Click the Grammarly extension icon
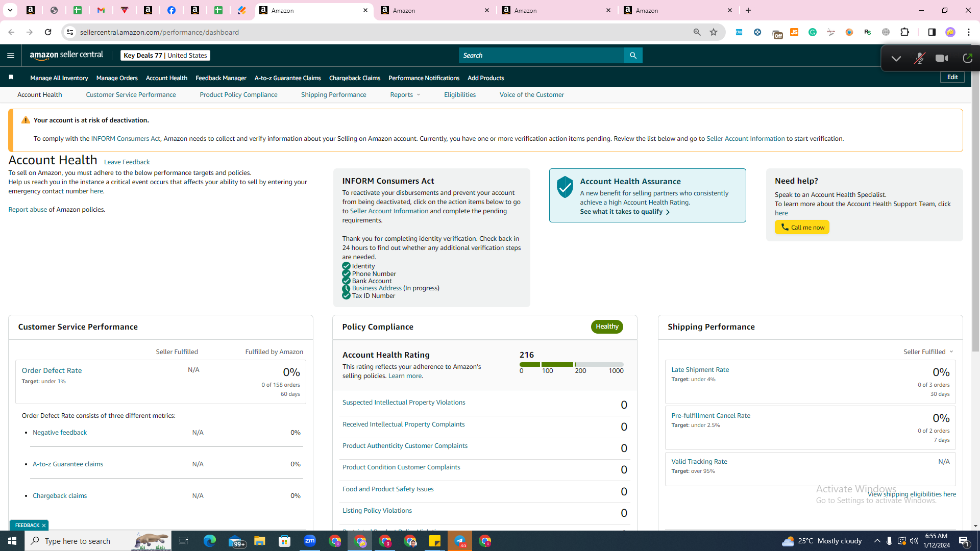The width and height of the screenshot is (980, 551). (x=813, y=32)
